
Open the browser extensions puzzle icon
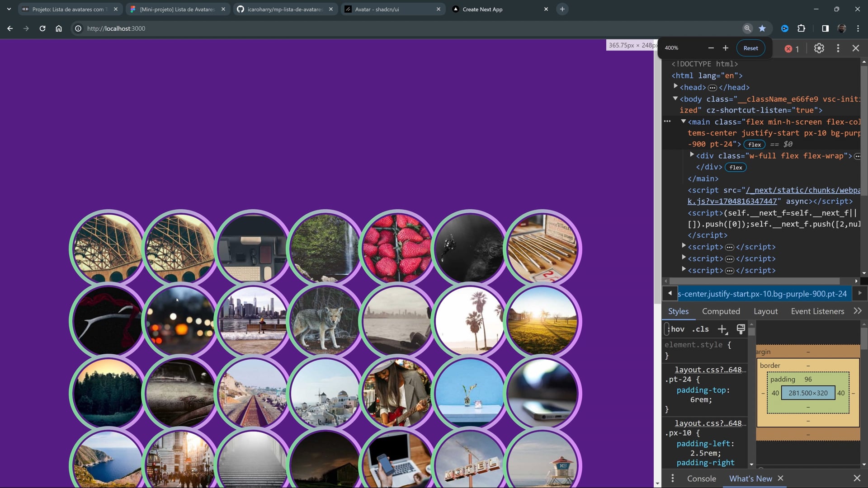coord(801,28)
